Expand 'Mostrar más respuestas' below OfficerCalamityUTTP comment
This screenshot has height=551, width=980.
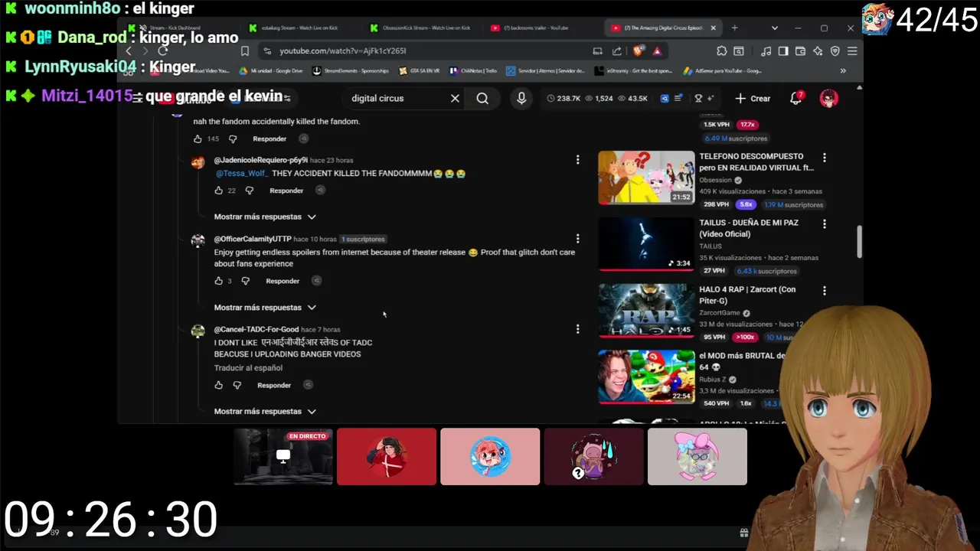click(x=265, y=307)
